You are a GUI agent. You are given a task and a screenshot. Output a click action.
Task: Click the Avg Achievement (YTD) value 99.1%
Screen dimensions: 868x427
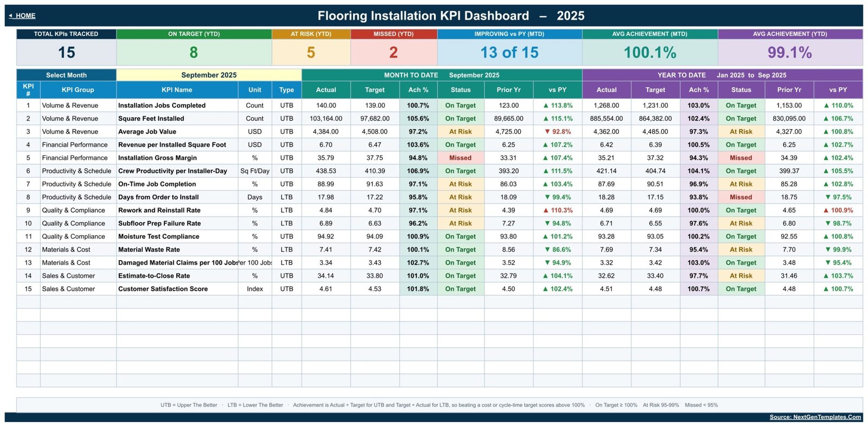click(790, 53)
